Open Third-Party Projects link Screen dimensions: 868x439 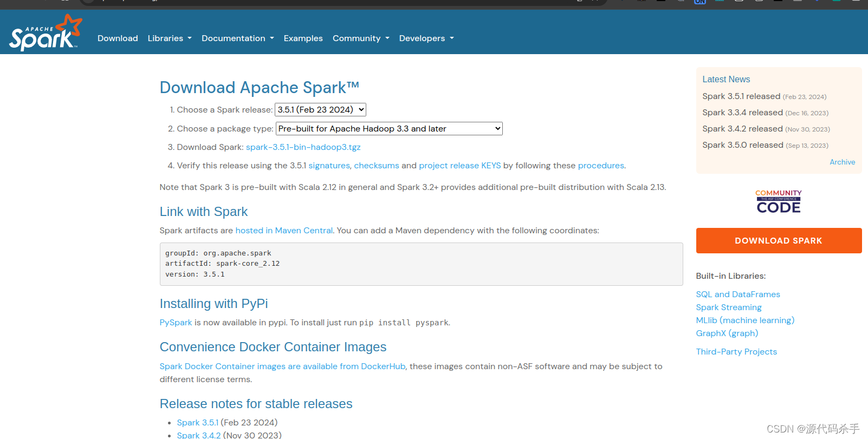(x=736, y=352)
